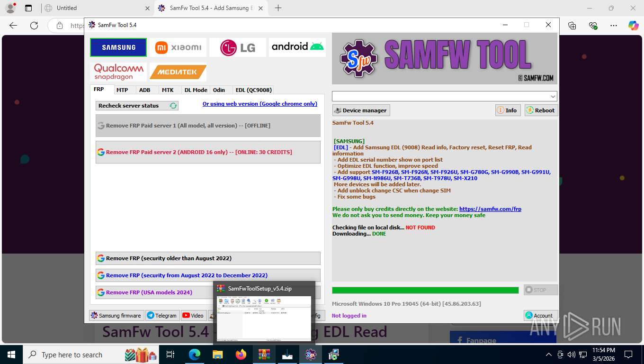Expand the device selection dropdown
Screen dimensions: 644x364
click(553, 96)
